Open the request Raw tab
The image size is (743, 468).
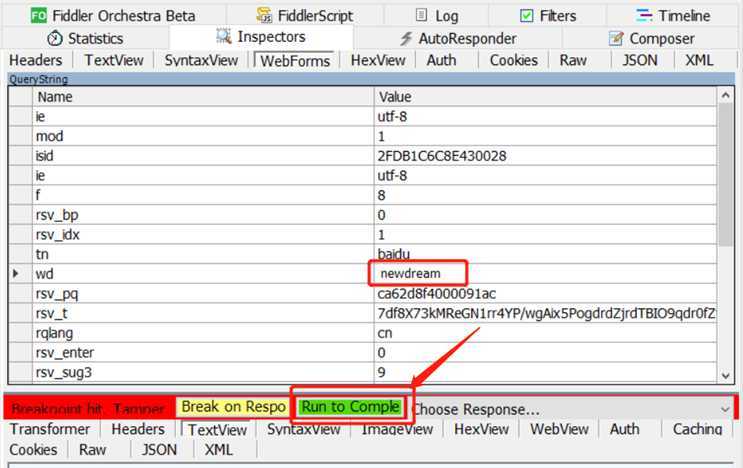573,60
